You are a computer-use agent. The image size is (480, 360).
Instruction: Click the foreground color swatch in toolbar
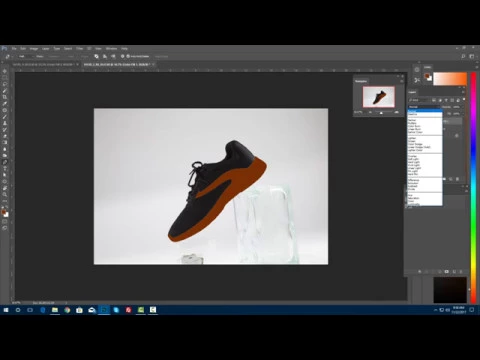[3, 211]
